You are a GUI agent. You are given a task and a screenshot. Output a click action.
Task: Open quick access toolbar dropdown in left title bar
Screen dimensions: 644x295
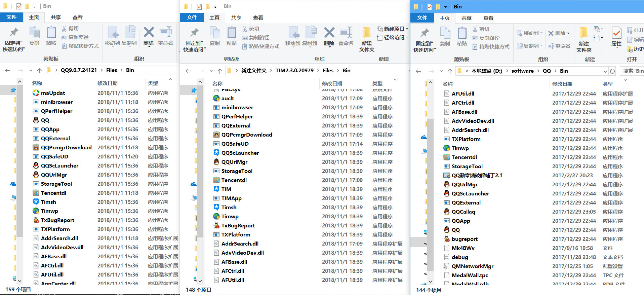(35, 6)
